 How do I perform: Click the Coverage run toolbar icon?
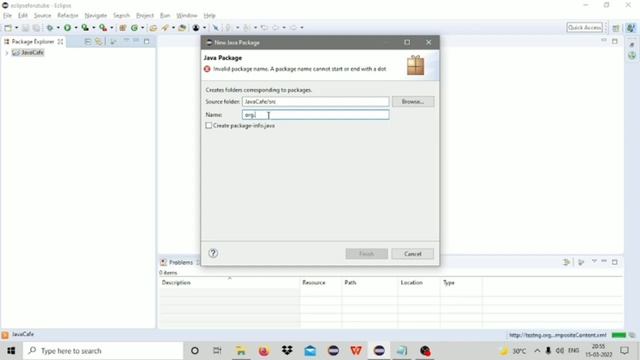tap(85, 28)
